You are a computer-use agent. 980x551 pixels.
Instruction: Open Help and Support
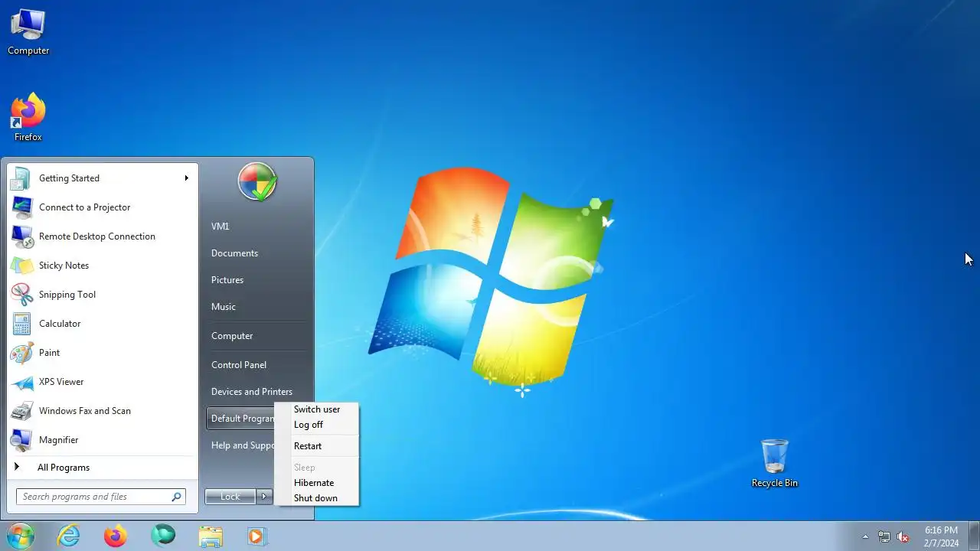tap(241, 445)
